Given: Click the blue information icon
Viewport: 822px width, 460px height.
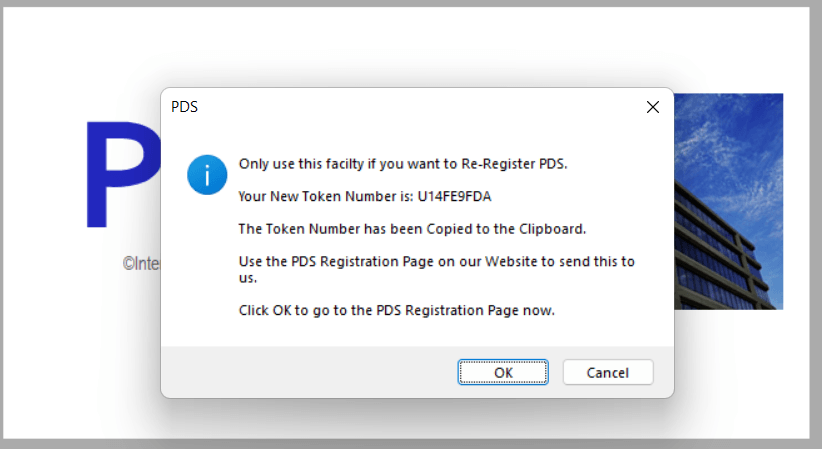Looking at the screenshot, I should coord(207,175).
